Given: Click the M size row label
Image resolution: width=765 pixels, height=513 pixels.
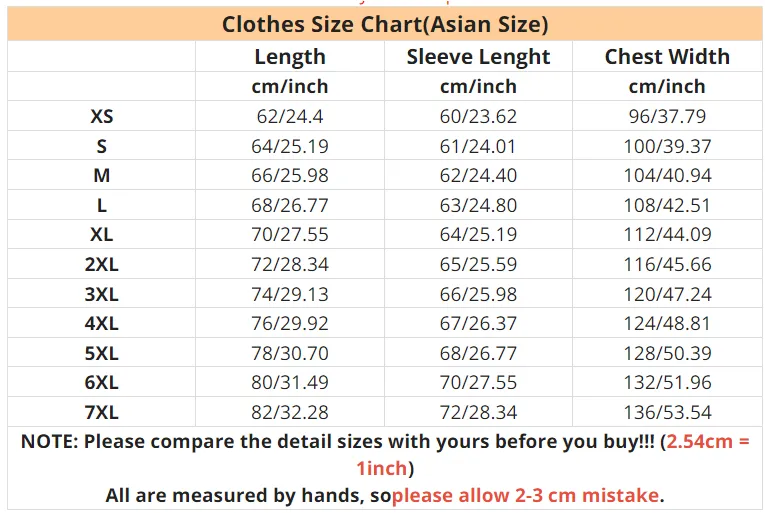Looking at the screenshot, I should 101,175.
